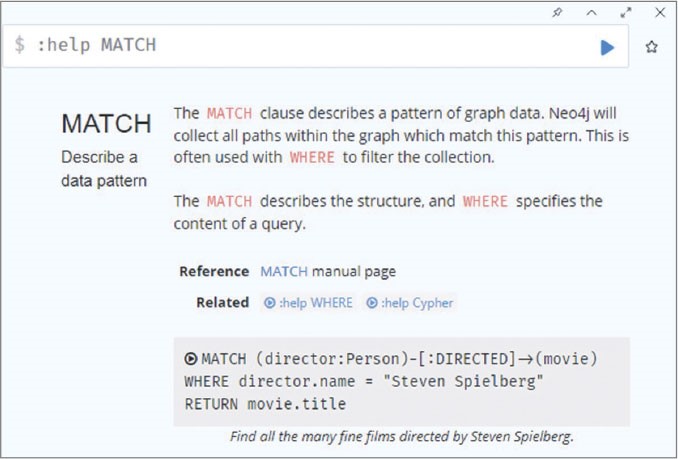Click the play icon in example query
The height and width of the screenshot is (459, 678).
click(191, 358)
